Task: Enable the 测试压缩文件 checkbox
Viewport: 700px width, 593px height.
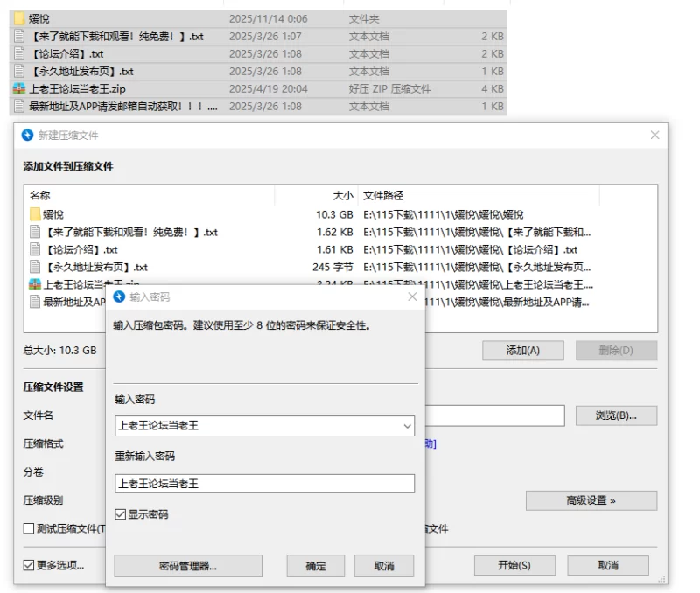Action: (29, 528)
